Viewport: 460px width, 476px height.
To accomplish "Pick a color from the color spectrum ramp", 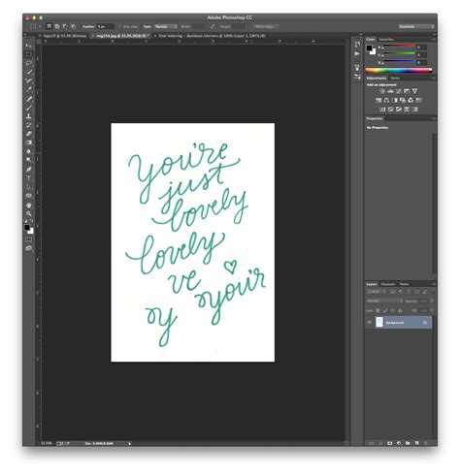I will pos(398,71).
